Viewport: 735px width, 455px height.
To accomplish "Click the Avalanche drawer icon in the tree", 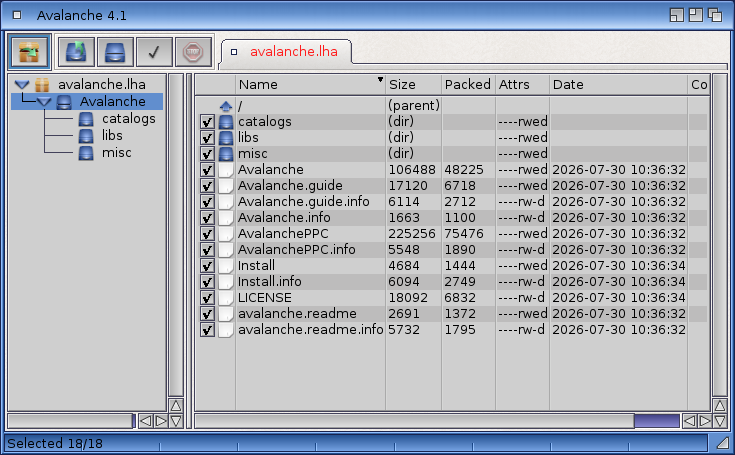I will pyautogui.click(x=64, y=102).
